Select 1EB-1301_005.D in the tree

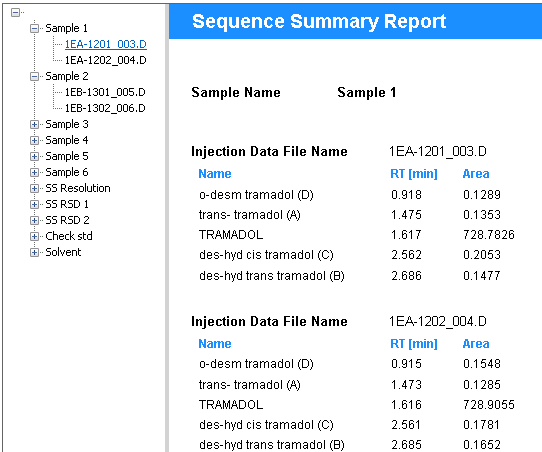click(x=105, y=92)
